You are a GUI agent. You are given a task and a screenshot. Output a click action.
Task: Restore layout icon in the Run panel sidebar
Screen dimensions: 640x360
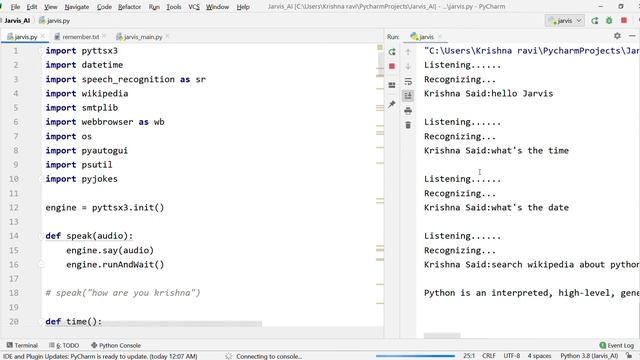point(392,85)
